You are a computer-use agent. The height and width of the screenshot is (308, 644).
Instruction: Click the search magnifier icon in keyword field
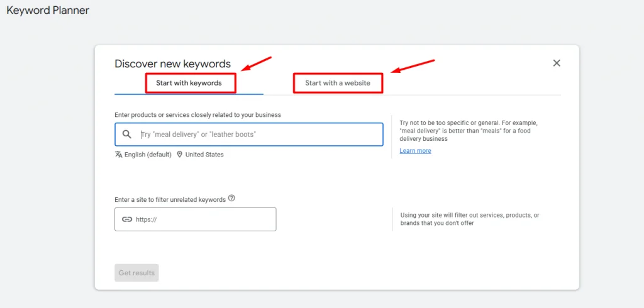pos(127,135)
